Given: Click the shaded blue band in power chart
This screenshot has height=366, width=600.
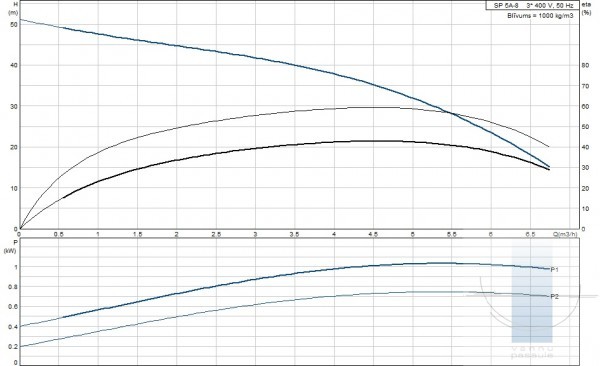Looking at the screenshot, I should point(532,293).
